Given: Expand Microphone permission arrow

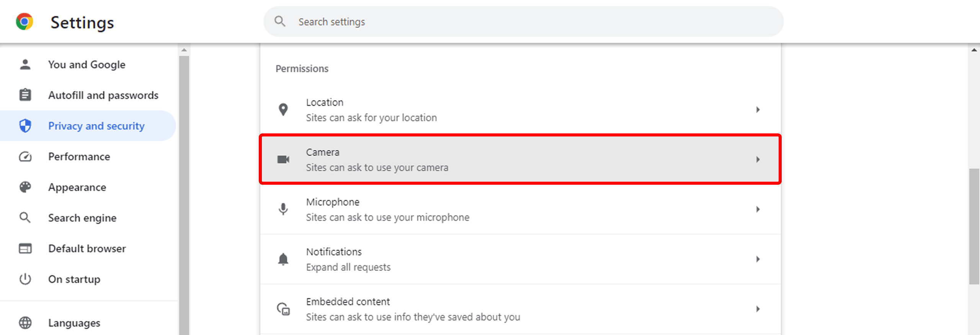Looking at the screenshot, I should [758, 209].
